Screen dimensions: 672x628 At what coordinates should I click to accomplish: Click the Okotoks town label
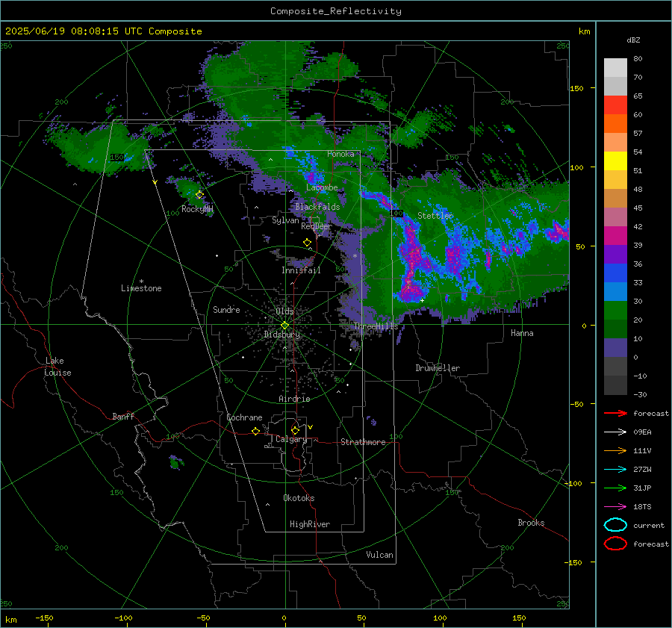(299, 498)
